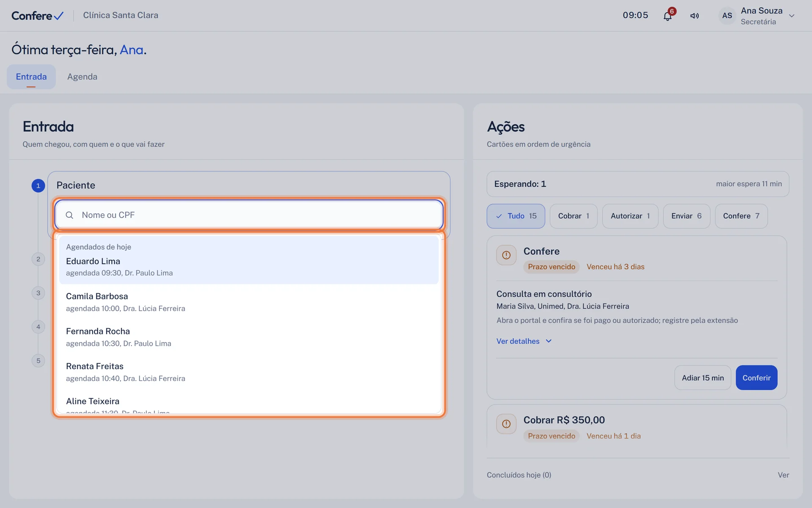812x508 pixels.
Task: Go to step 3 in stepper
Action: tap(38, 293)
